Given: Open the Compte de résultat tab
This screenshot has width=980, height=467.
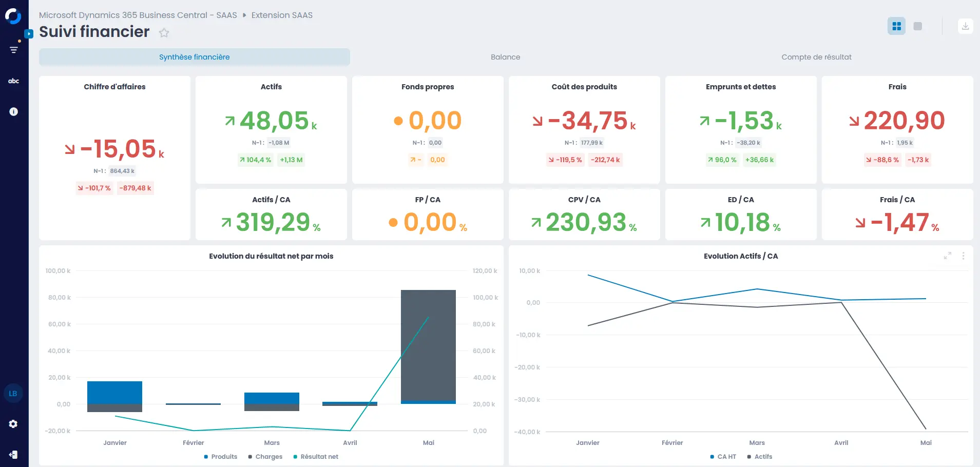Looking at the screenshot, I should coord(816,57).
